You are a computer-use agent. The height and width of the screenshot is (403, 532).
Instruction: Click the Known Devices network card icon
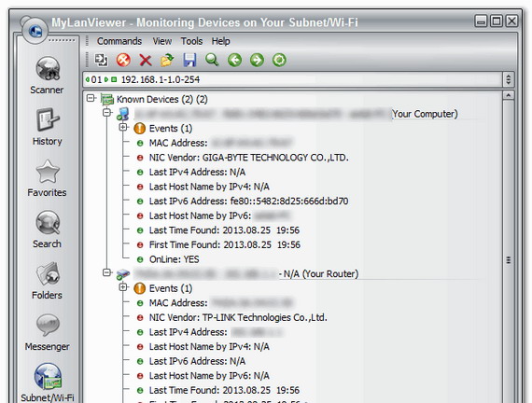[x=107, y=100]
